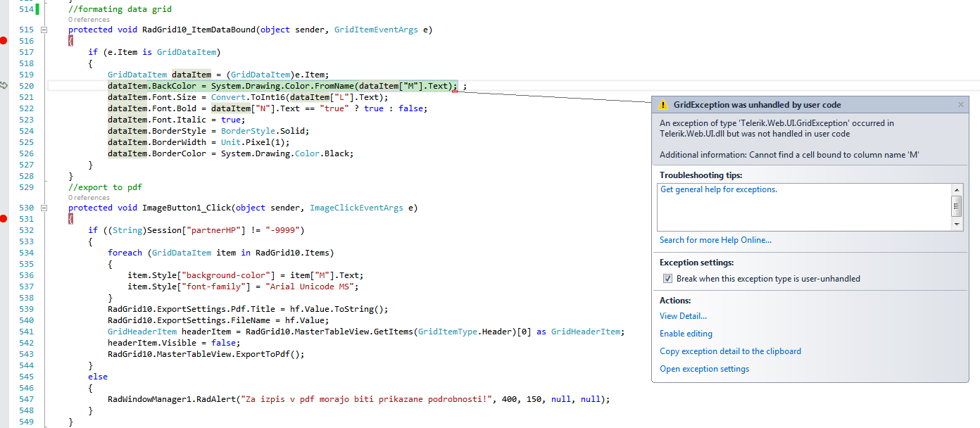The image size is (980, 428).
Task: Open 'View Detail...' for the exception
Action: [x=683, y=316]
